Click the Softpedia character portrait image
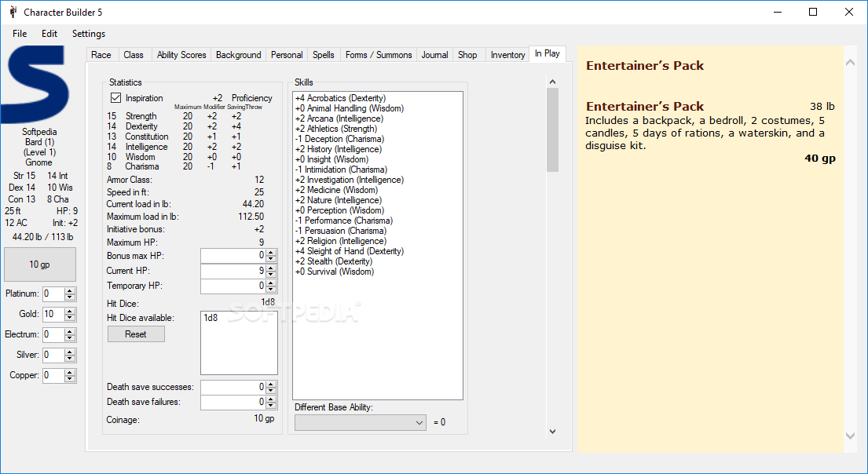The width and height of the screenshot is (868, 474). [x=36, y=85]
